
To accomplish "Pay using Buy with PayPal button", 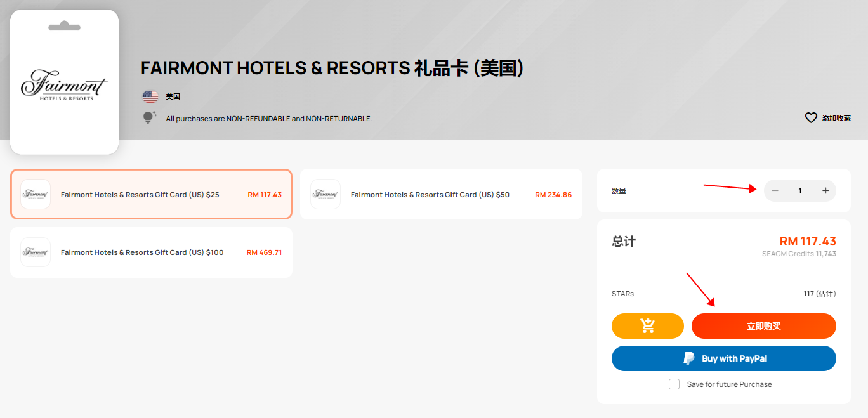I will point(724,358).
